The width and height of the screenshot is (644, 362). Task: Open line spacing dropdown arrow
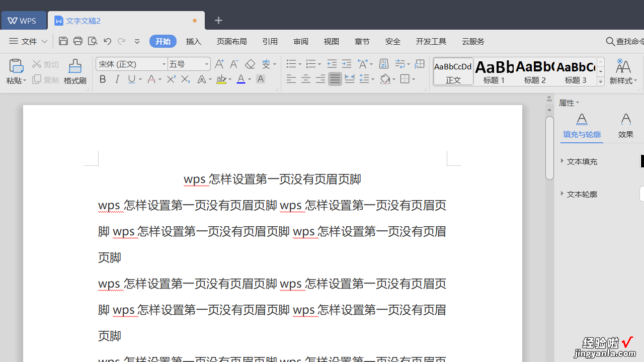click(372, 79)
